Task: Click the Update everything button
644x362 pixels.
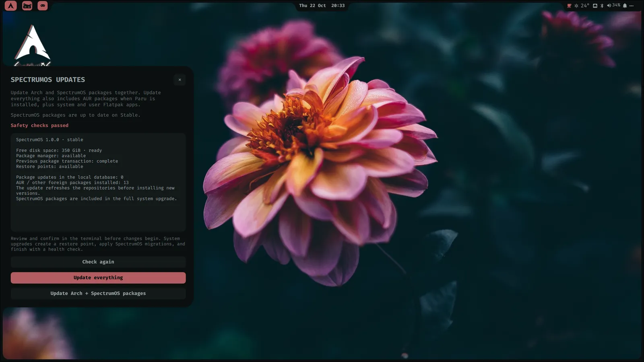Action: point(98,278)
